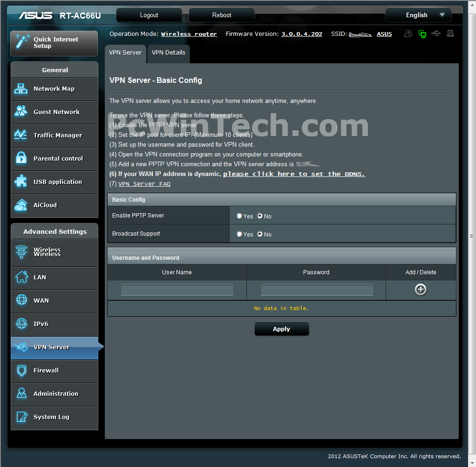This screenshot has height=467, width=476.
Task: Click the 'Advanced Settings' section header
Action: click(x=55, y=231)
